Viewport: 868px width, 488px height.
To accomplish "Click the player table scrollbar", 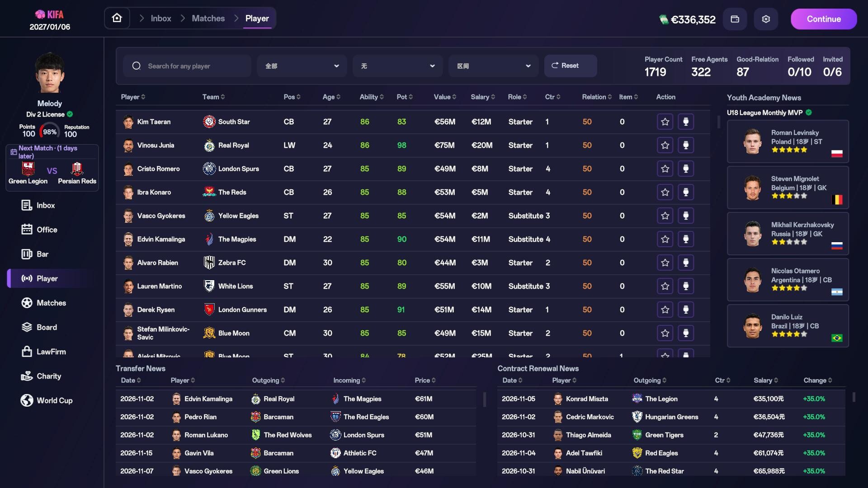I will (719, 122).
